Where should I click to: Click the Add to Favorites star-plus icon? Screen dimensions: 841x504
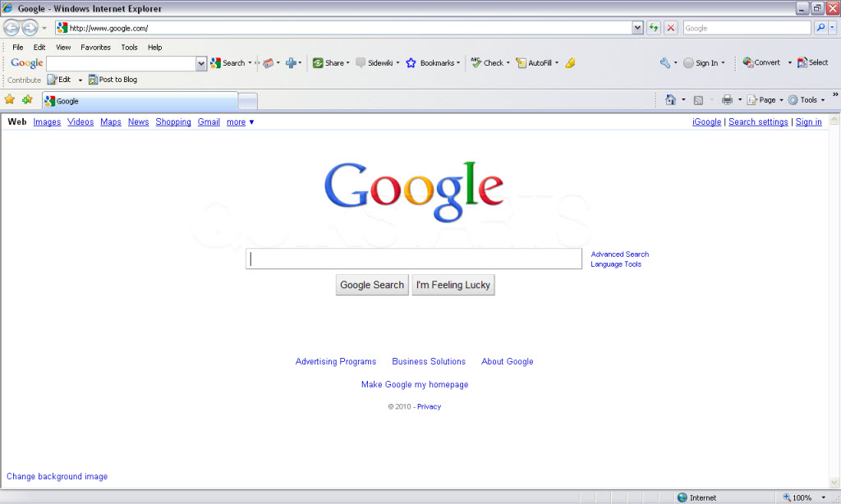coord(27,99)
